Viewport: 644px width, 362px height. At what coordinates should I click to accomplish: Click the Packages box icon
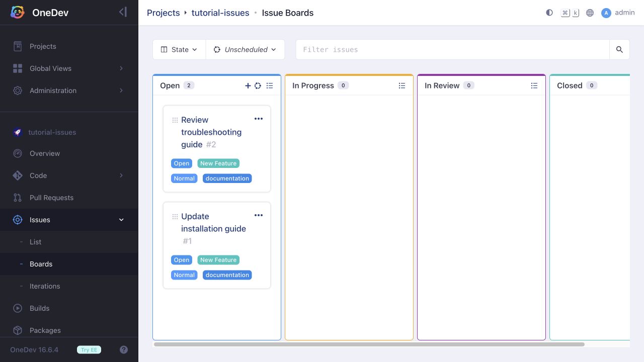[x=18, y=330]
